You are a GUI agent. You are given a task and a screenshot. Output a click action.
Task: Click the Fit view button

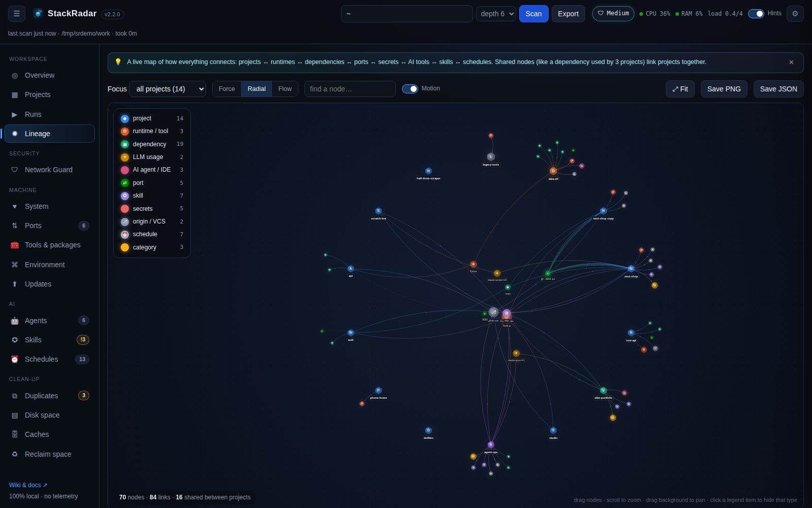(x=680, y=89)
